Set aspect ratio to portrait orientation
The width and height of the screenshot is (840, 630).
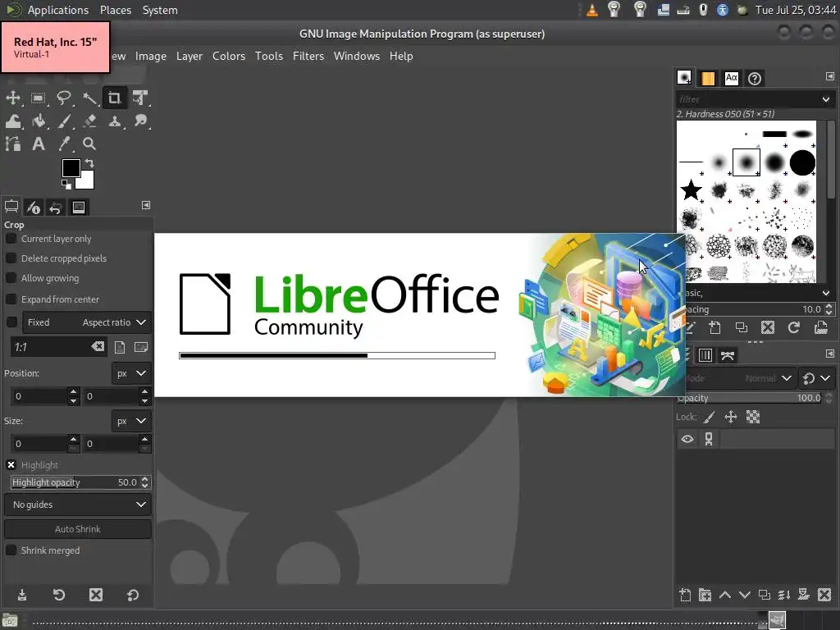click(x=120, y=347)
